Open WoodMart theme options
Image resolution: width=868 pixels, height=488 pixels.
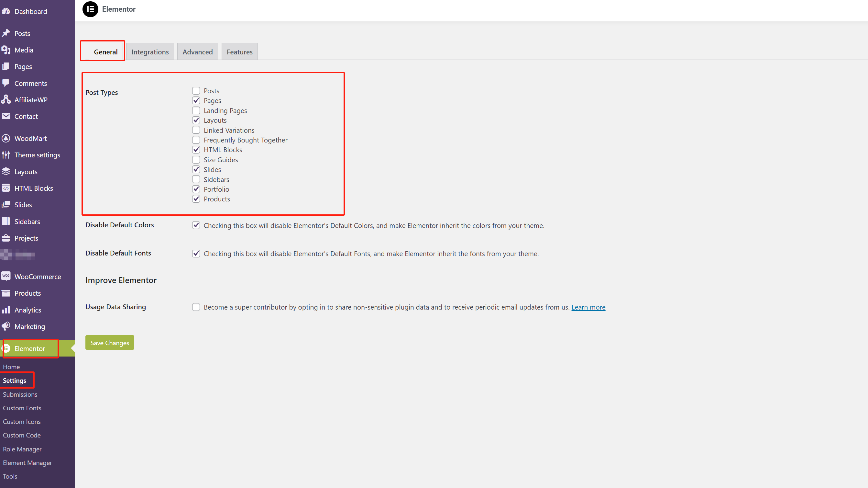[30, 138]
